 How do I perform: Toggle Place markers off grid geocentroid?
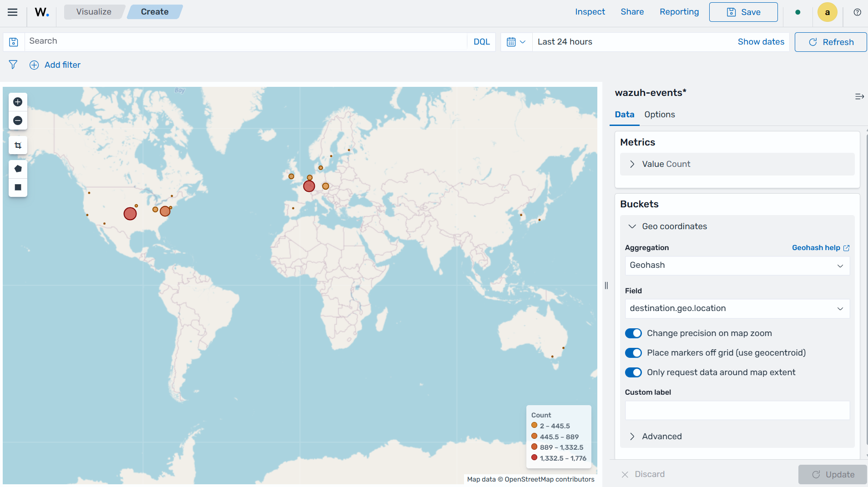[633, 353]
